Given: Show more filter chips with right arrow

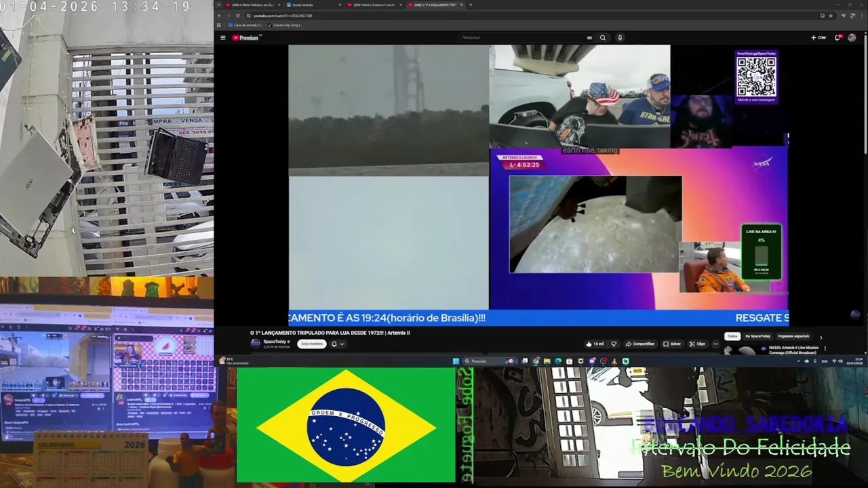Looking at the screenshot, I should 821,337.
